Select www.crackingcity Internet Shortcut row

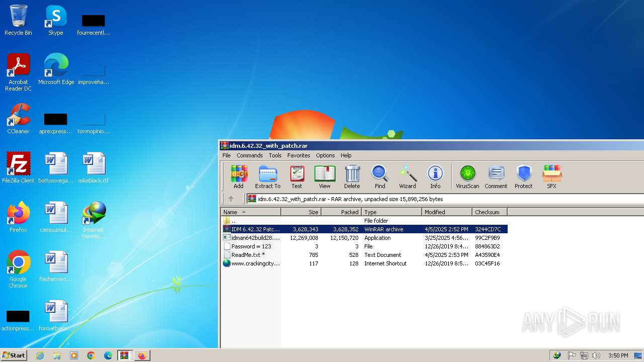pos(364,263)
